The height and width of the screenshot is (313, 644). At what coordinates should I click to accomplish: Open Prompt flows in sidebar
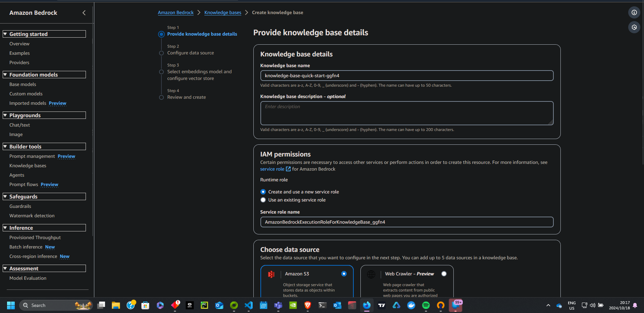coord(24,184)
